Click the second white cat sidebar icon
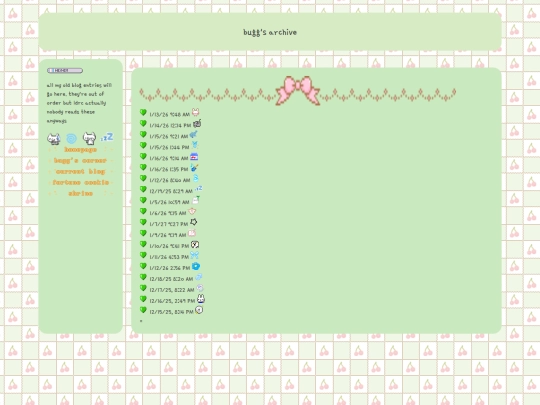Screen dimensions: 540x405 click(x=90, y=138)
